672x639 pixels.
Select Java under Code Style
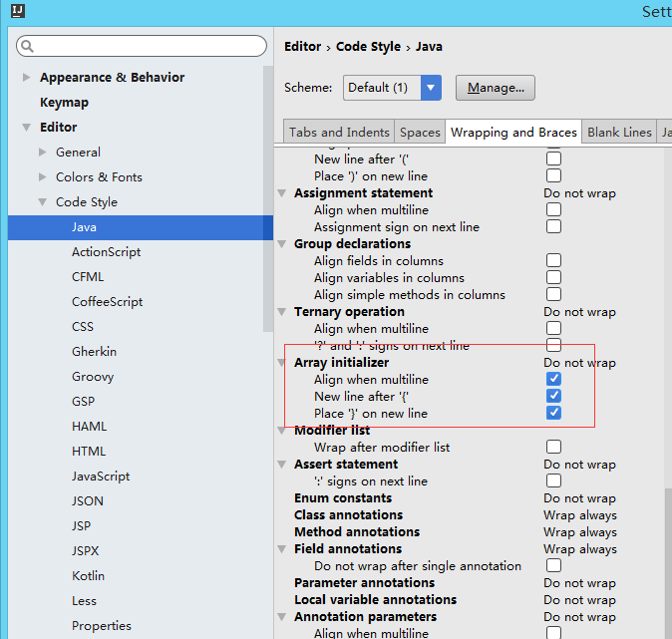[x=141, y=227]
